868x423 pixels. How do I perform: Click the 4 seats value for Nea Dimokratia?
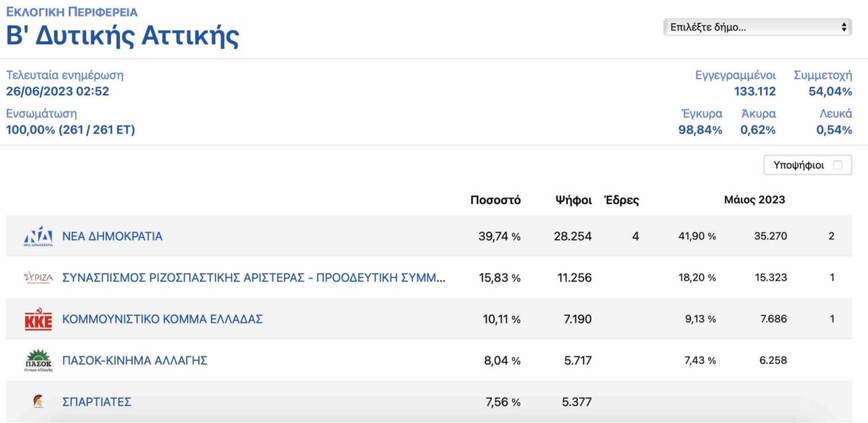tap(636, 236)
